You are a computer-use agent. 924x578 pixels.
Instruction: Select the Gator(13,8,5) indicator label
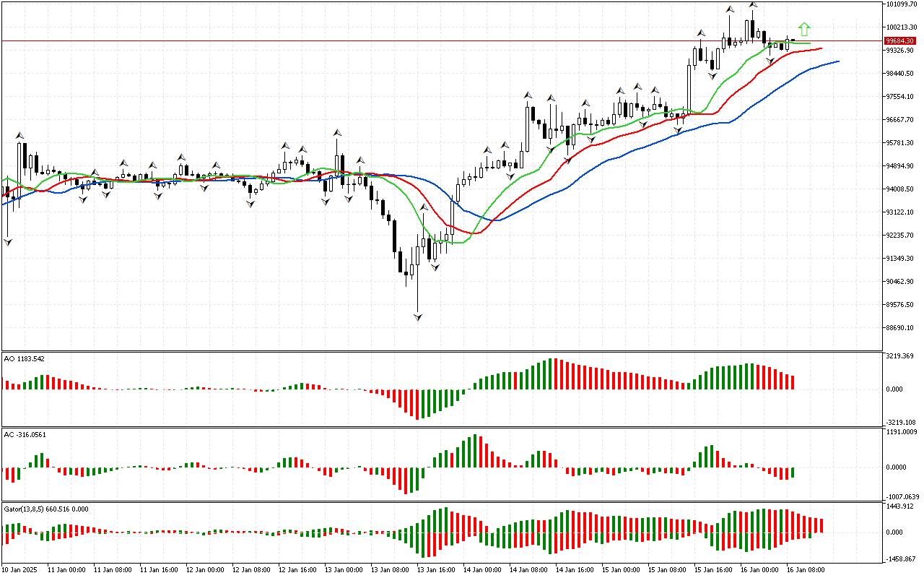click(x=46, y=509)
